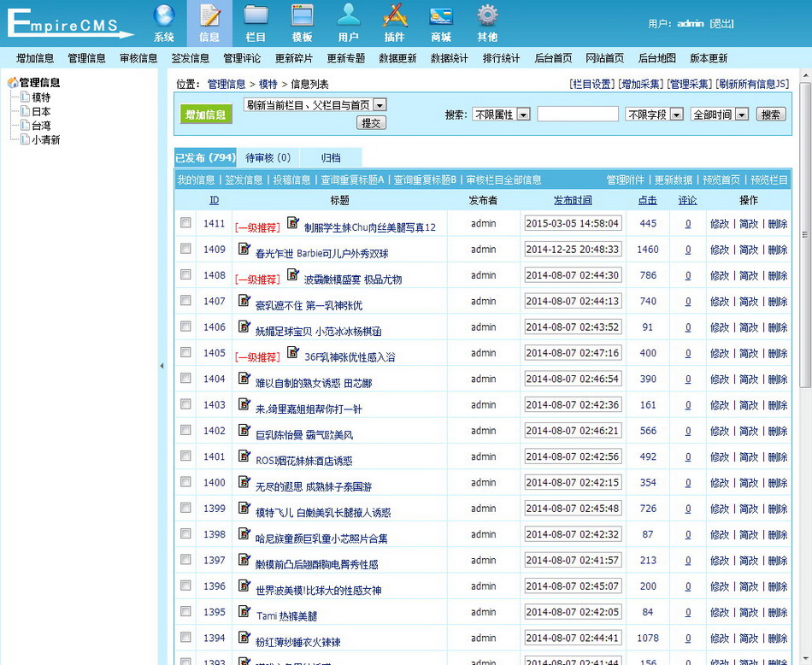Open the 不限属性 search attribute dropdown

[502, 115]
